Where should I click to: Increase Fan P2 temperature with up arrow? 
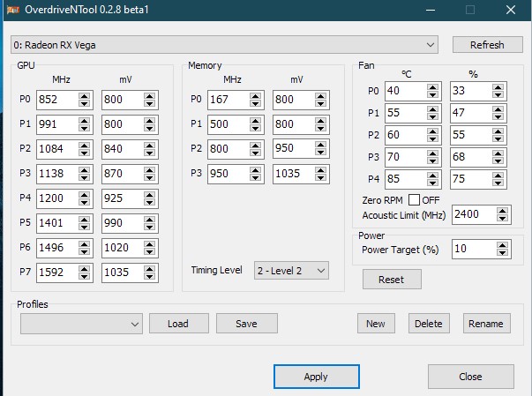pyautogui.click(x=432, y=132)
